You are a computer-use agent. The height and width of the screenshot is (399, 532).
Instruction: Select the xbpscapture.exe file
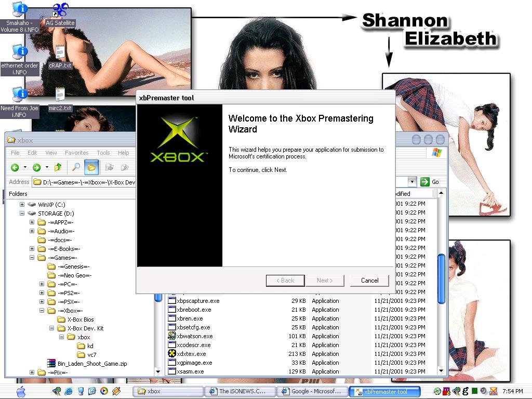[194, 301]
